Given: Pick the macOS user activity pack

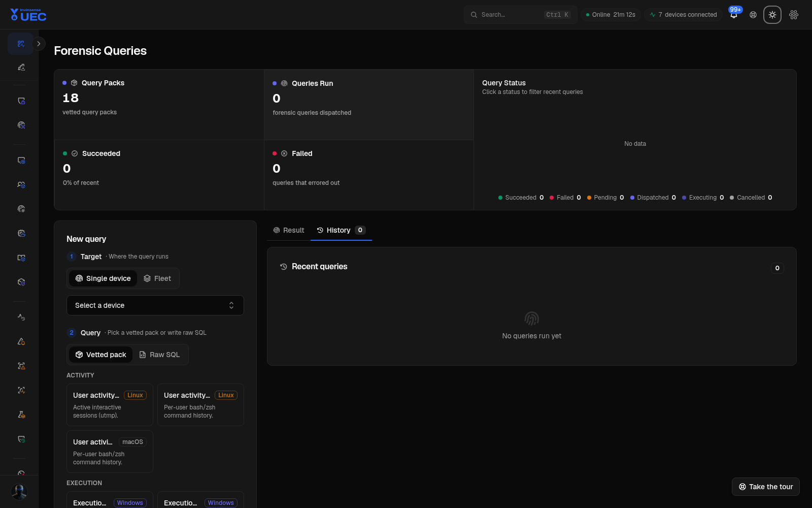Looking at the screenshot, I should [x=110, y=452].
